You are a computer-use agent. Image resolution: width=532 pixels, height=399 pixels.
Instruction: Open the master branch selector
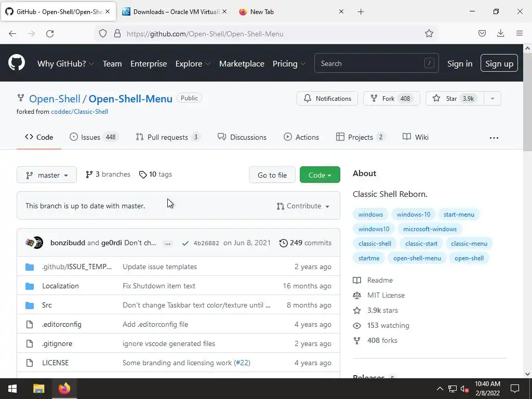pyautogui.click(x=47, y=175)
